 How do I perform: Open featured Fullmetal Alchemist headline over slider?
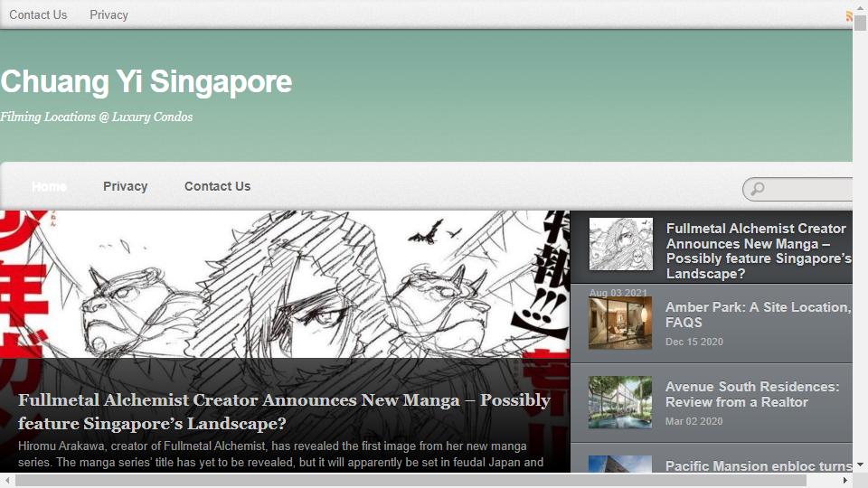tap(284, 412)
